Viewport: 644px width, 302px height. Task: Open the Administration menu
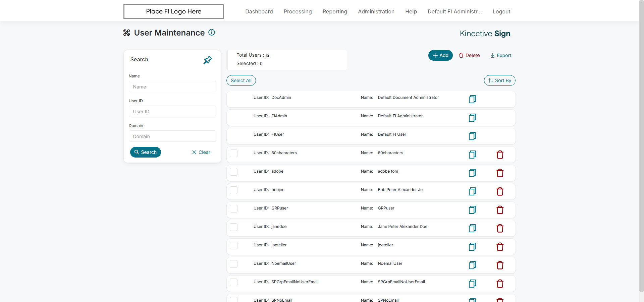click(x=376, y=11)
